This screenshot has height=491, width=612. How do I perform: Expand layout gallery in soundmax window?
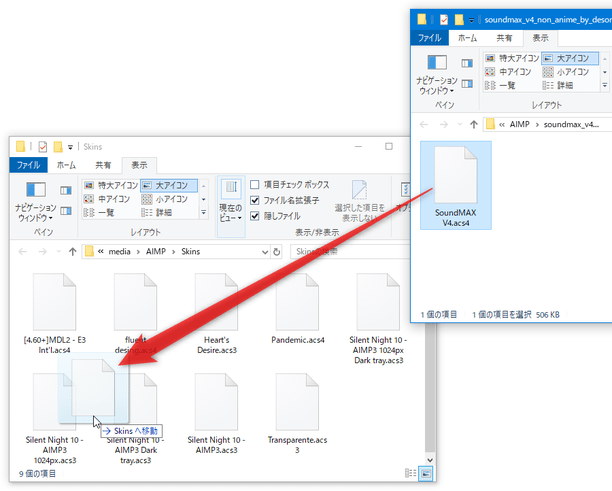click(605, 85)
